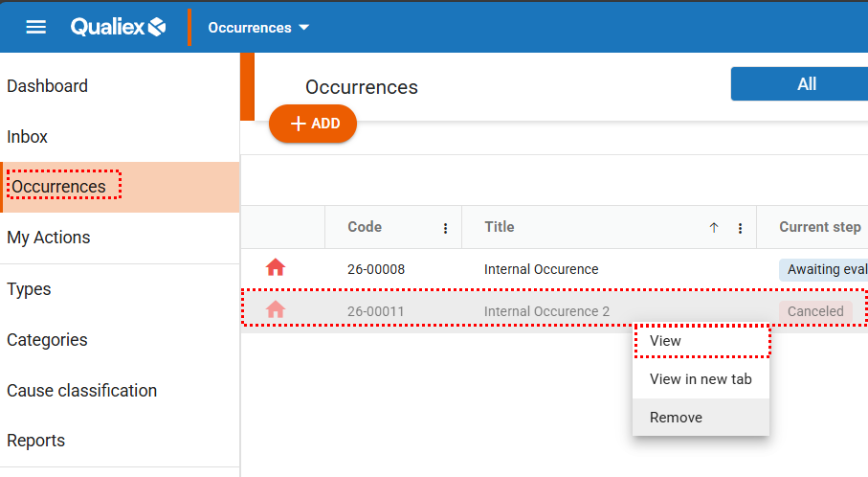
Task: Open My Actions in sidebar
Action: (49, 238)
